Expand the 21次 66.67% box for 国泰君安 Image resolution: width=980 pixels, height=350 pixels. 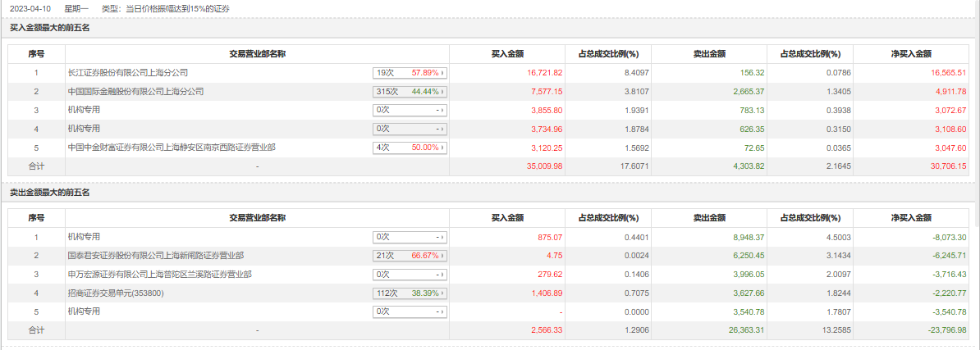410,256
